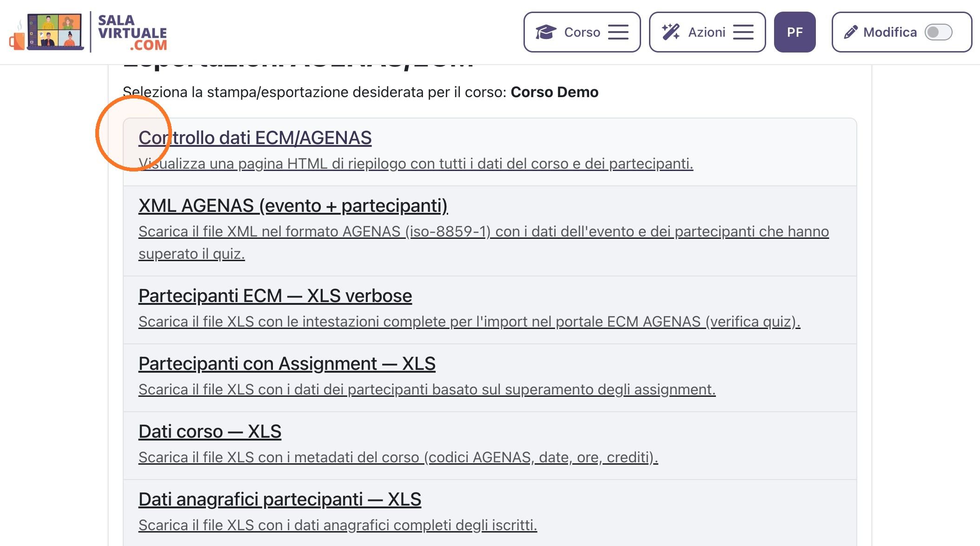Open Controllo dati ECM/AGENAS link
The height and width of the screenshot is (546, 980).
tap(255, 138)
